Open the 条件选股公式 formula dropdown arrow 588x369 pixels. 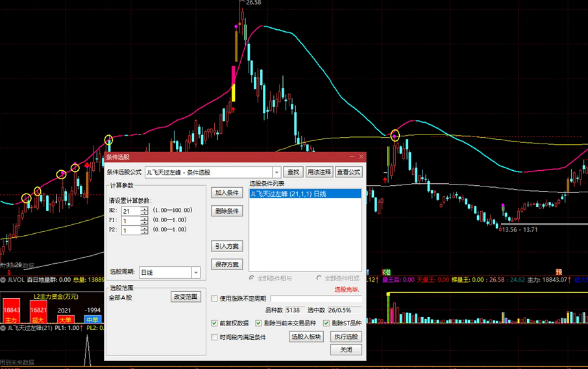(x=276, y=172)
